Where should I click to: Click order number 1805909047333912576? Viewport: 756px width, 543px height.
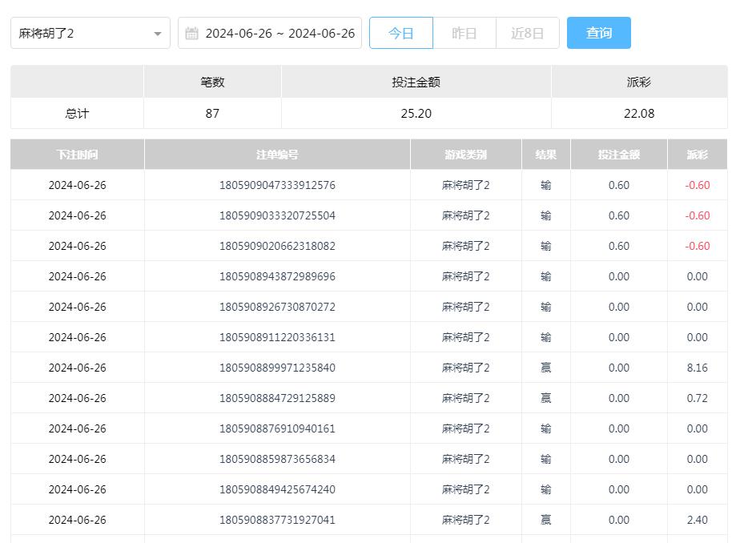(277, 185)
